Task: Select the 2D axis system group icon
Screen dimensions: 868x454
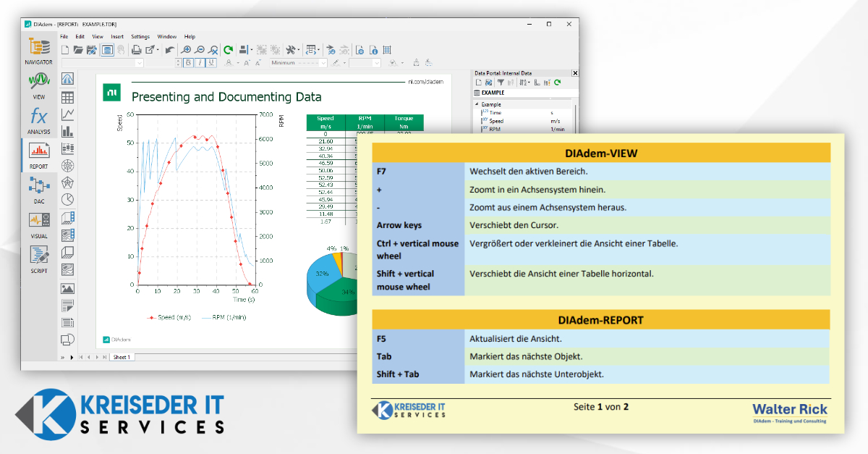Action: [67, 78]
